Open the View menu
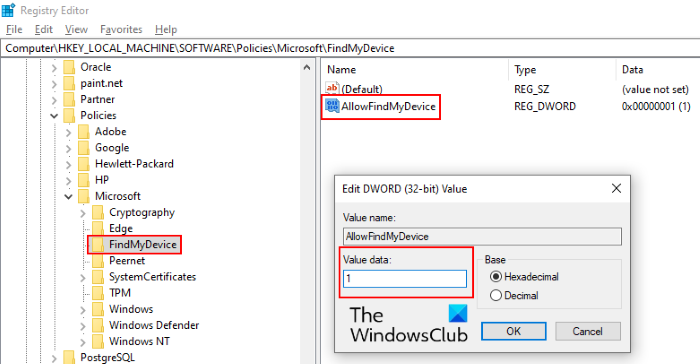Screen dimensions: 700x364 [76, 29]
